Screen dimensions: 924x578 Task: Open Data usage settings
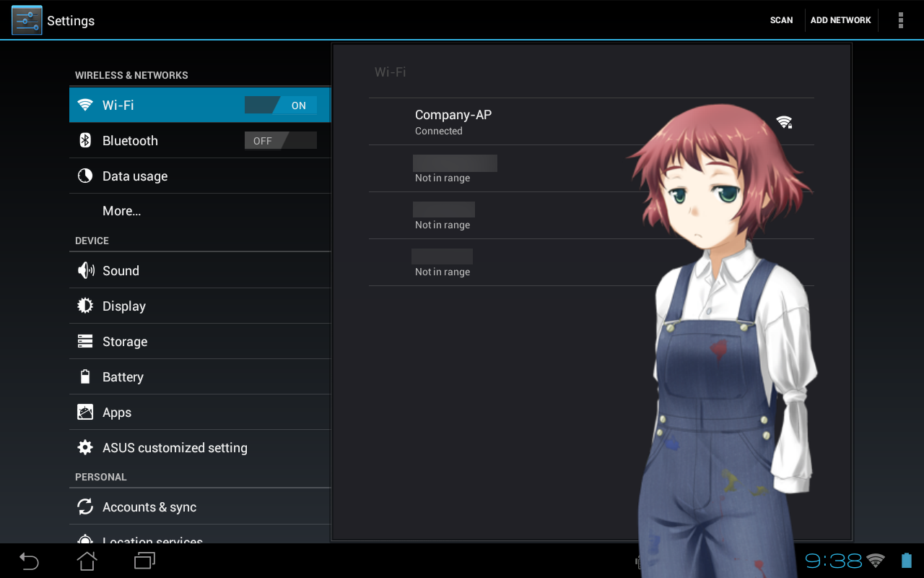pyautogui.click(x=200, y=176)
